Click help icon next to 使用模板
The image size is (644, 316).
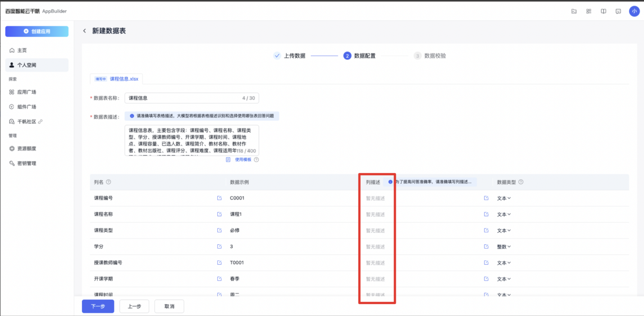click(256, 160)
